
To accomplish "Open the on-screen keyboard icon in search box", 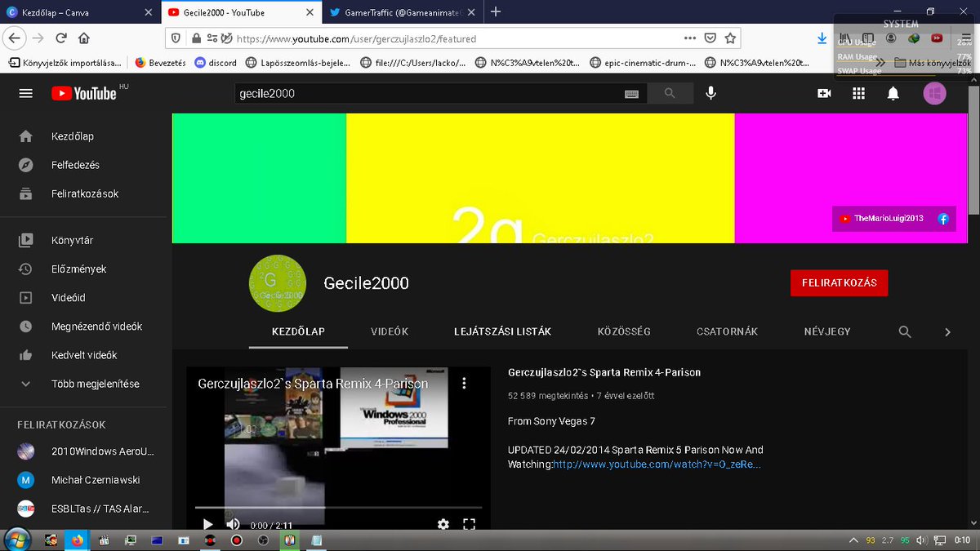I will 631,94.
